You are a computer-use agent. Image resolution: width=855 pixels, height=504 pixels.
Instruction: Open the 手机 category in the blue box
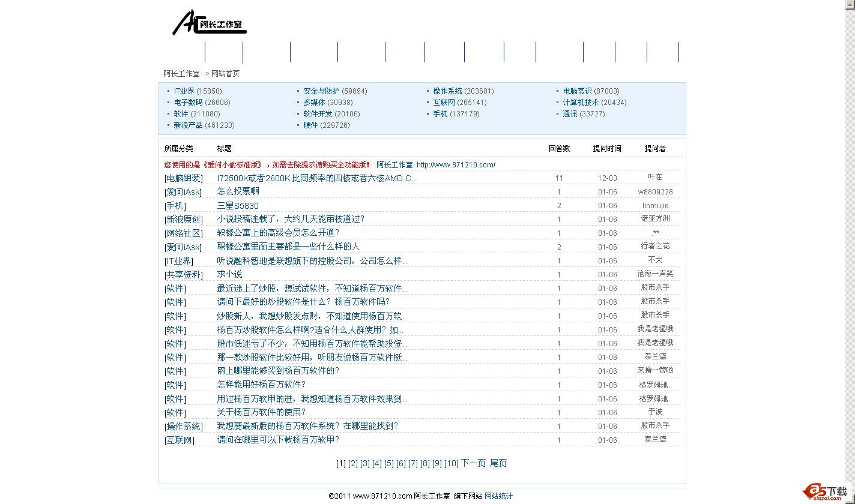click(x=440, y=114)
